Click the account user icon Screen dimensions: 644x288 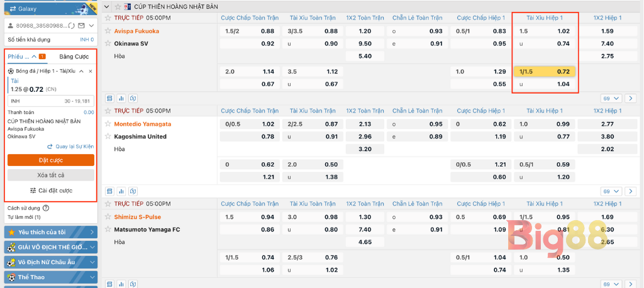pos(11,26)
